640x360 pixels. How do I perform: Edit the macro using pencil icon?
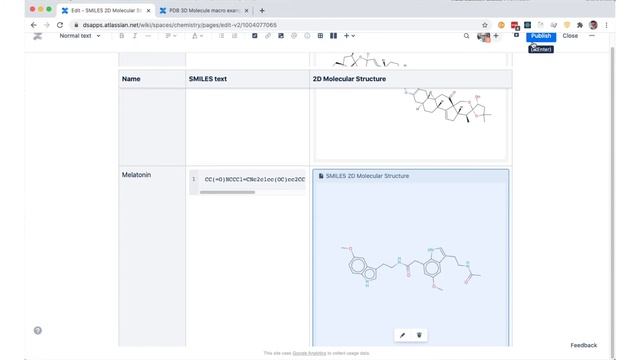coord(402,335)
